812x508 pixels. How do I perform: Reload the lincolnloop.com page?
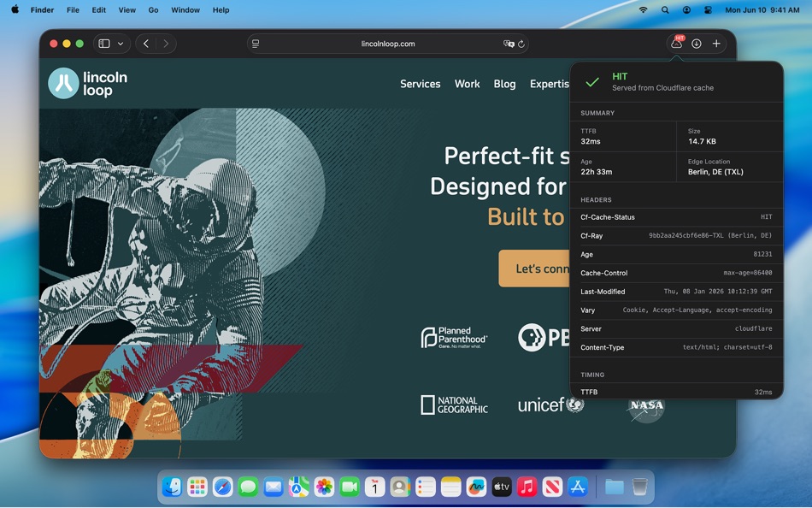coord(520,44)
